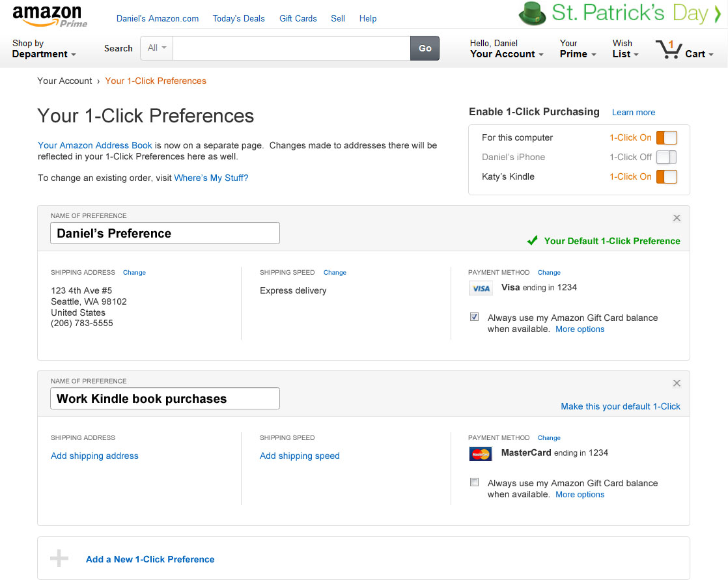The image size is (728, 580).
Task: Change shipping address for Daniel's Preference
Action: [x=134, y=272]
